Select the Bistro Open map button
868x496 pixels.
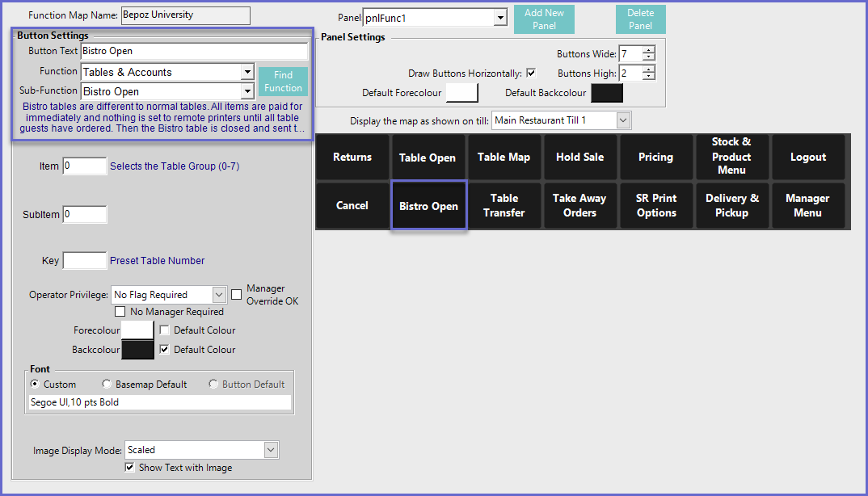click(x=428, y=205)
